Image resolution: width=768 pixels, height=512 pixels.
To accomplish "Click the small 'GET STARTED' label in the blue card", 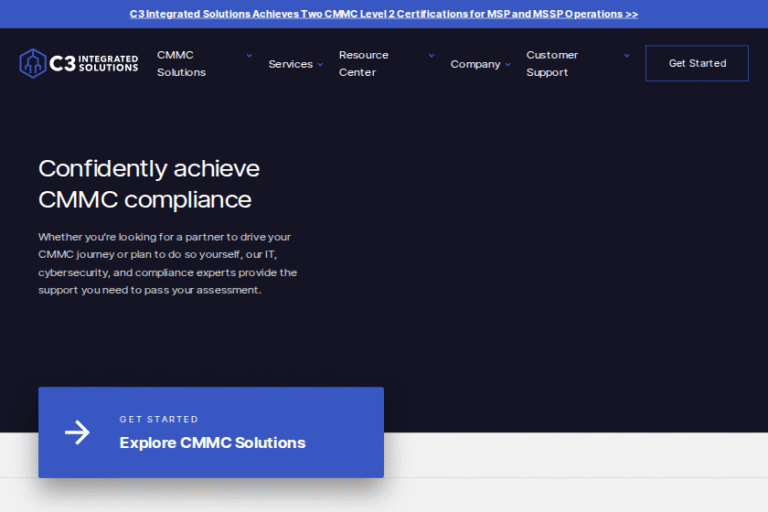I will tap(159, 420).
